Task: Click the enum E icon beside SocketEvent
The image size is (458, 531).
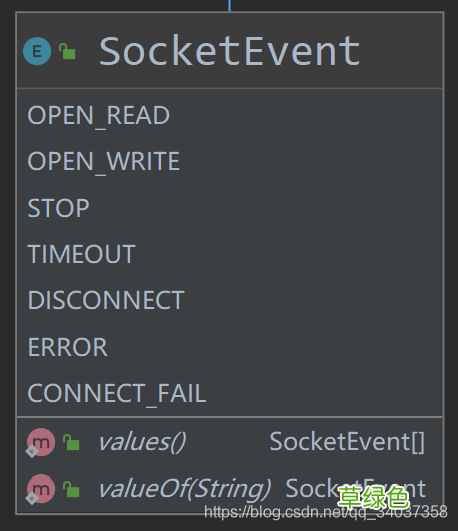Action: tap(37, 51)
